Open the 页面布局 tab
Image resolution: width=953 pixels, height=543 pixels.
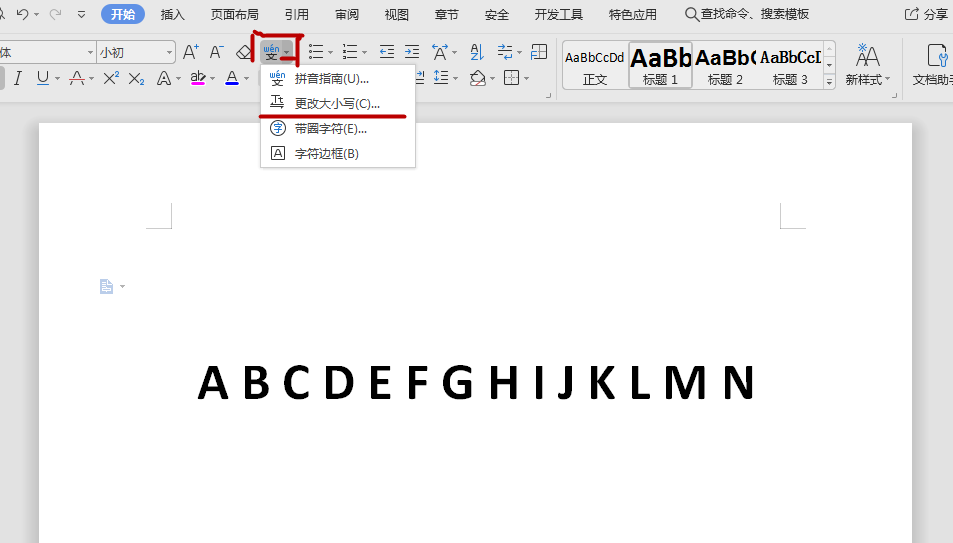(235, 14)
